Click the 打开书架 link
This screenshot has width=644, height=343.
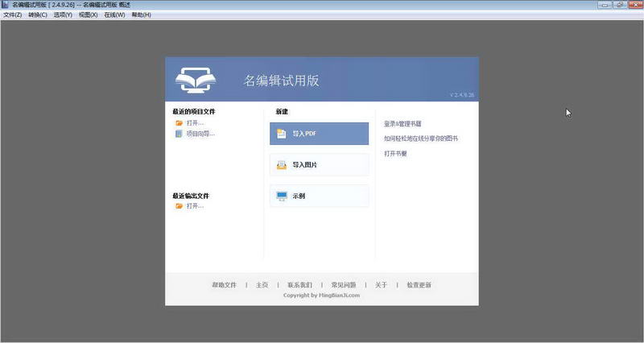[x=395, y=154]
